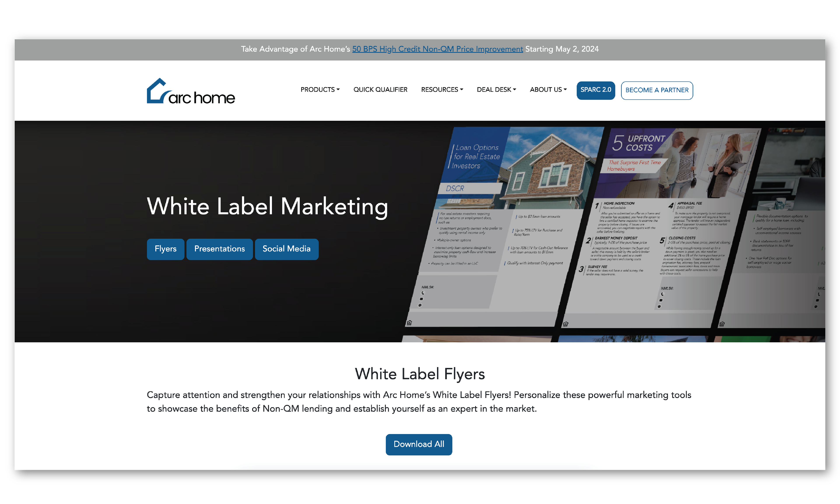Open the 50 BPS Price Improvement link
840x504 pixels.
click(437, 49)
